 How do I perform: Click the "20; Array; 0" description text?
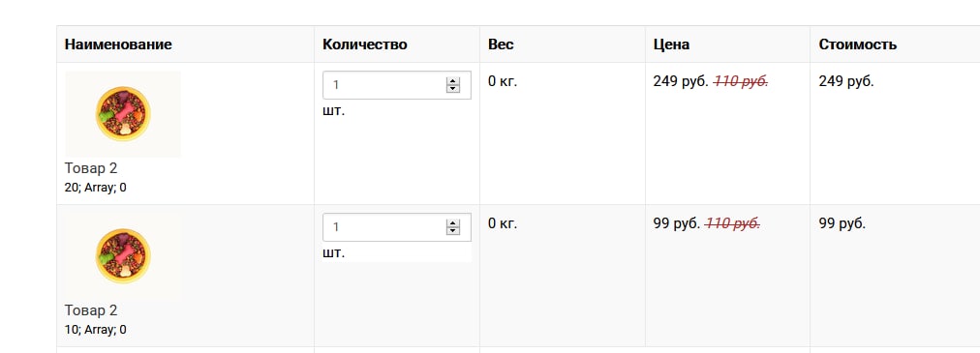point(96,187)
